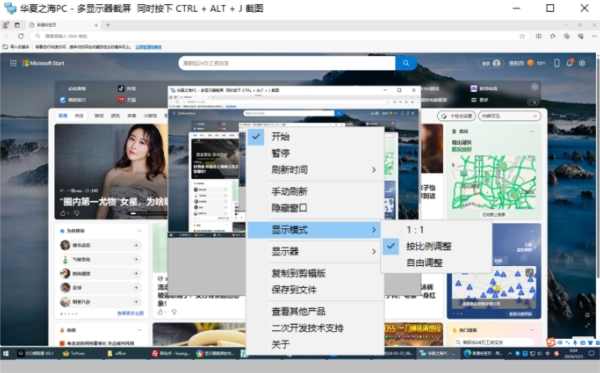Open the mobile phone icon in page header
The image size is (600, 373).
(x=556, y=63)
